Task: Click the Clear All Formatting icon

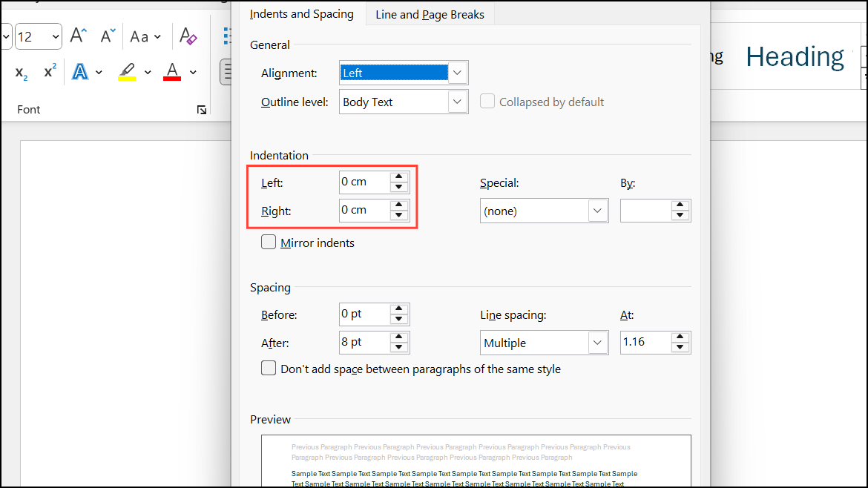Action: point(188,36)
